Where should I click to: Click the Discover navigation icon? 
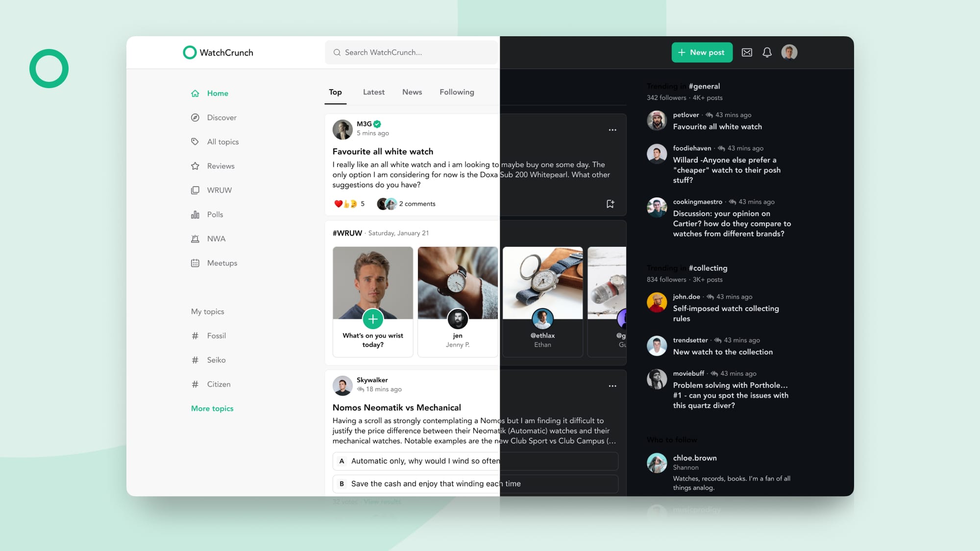click(196, 117)
